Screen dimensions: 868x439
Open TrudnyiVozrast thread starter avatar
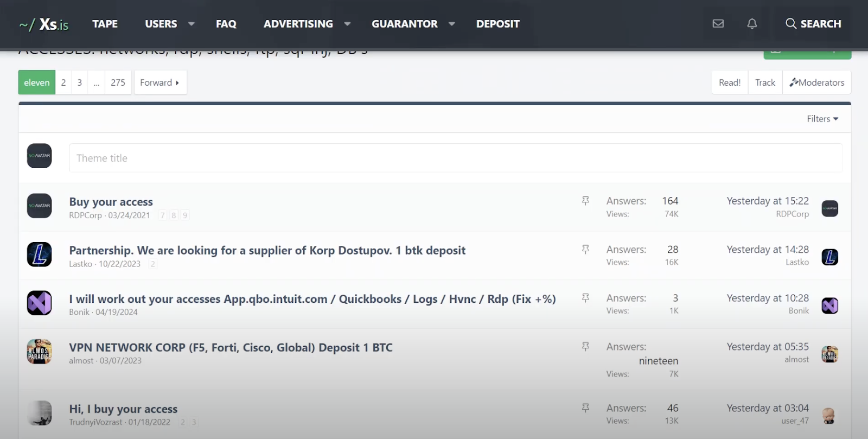(39, 413)
